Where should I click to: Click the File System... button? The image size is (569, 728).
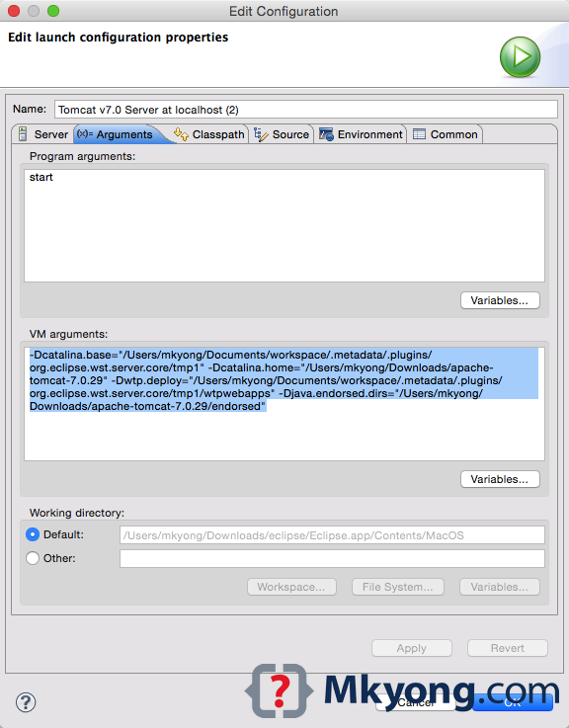click(x=397, y=587)
